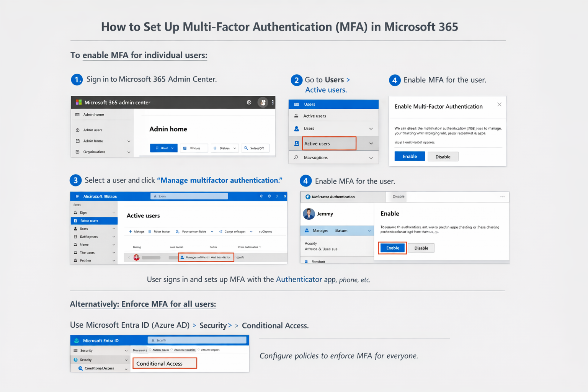Open the Manage Batum dropdown chevron
This screenshot has height=392, width=588.
[369, 230]
